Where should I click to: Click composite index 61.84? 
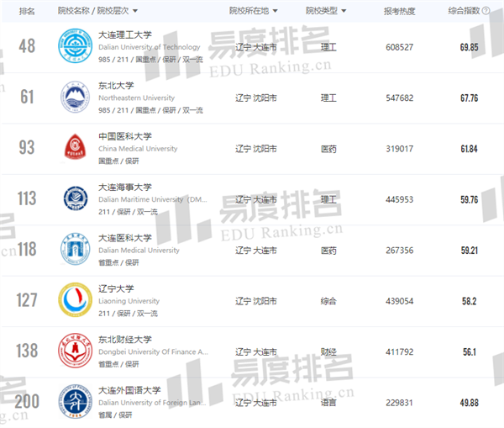pos(469,149)
